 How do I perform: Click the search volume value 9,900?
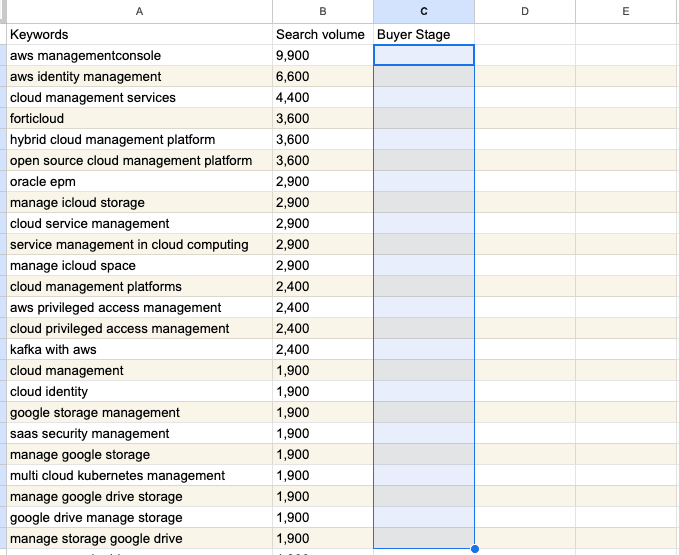[x=323, y=55]
